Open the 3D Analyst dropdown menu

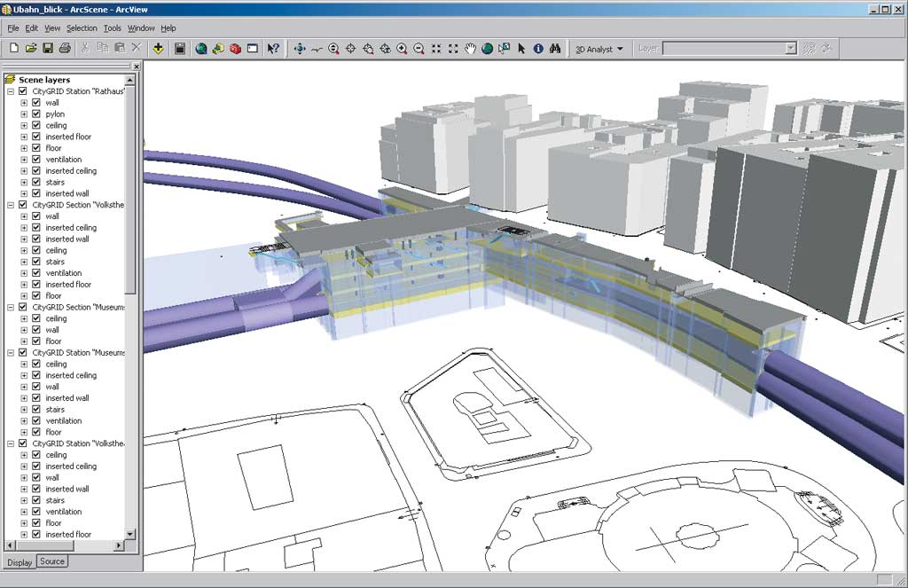pyautogui.click(x=599, y=49)
